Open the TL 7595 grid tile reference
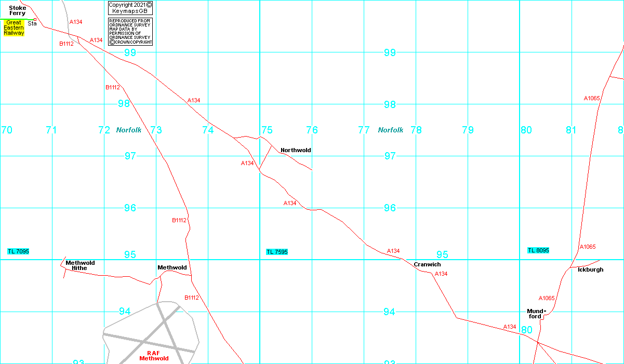 pyautogui.click(x=277, y=252)
